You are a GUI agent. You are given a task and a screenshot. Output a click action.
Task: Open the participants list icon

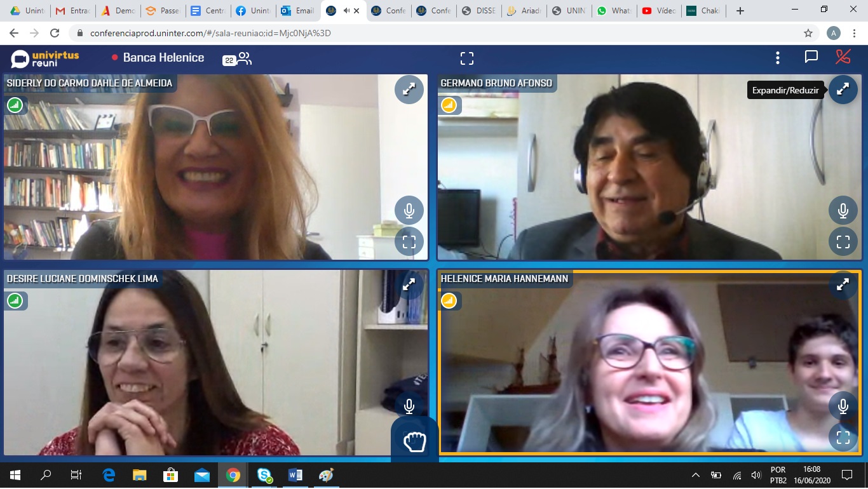(244, 58)
